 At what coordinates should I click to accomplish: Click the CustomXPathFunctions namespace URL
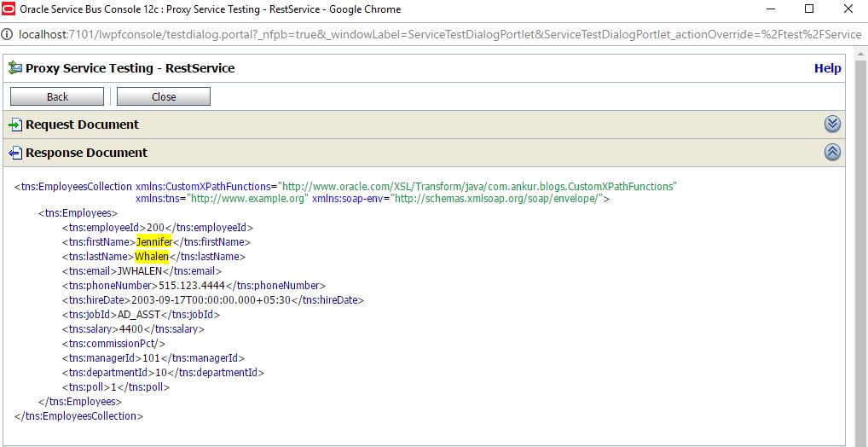[x=477, y=187]
